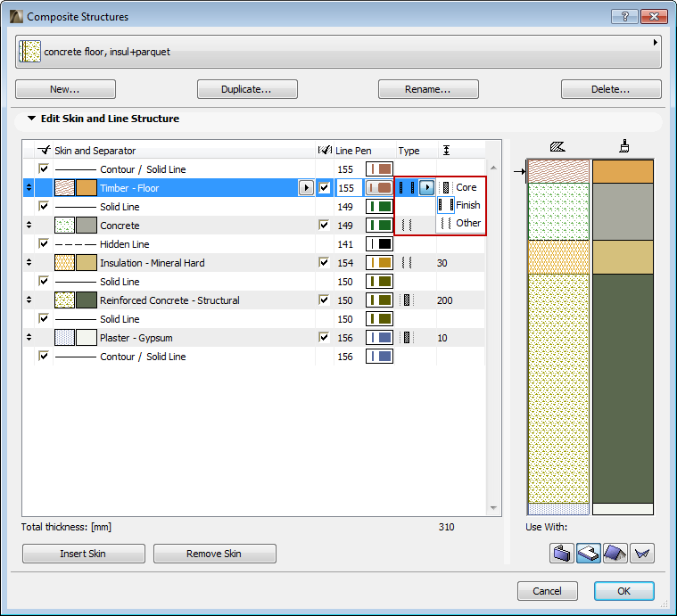
Task: Toggle the bottom Contour / Solid Line checkbox
Action: click(44, 357)
